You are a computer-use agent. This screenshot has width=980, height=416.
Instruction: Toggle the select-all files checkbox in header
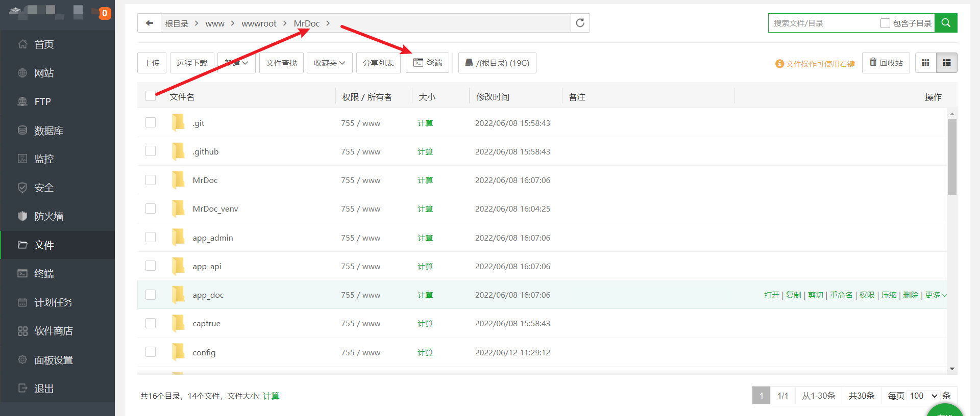coord(151,96)
